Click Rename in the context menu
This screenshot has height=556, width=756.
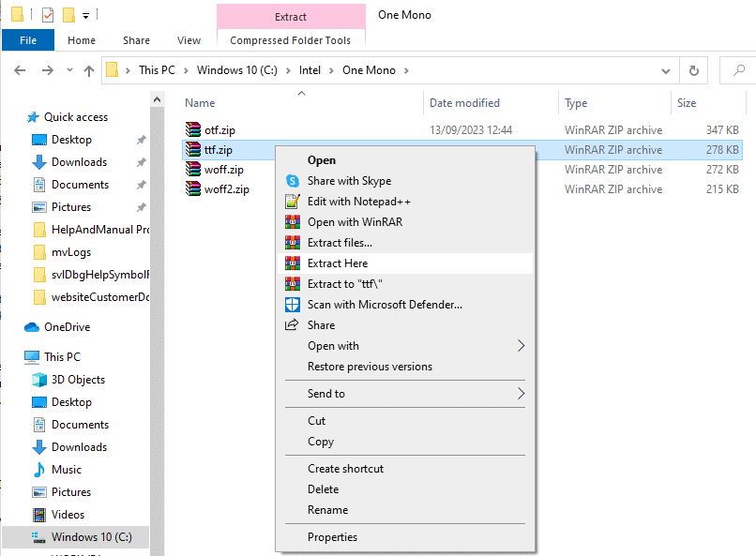pos(405,510)
